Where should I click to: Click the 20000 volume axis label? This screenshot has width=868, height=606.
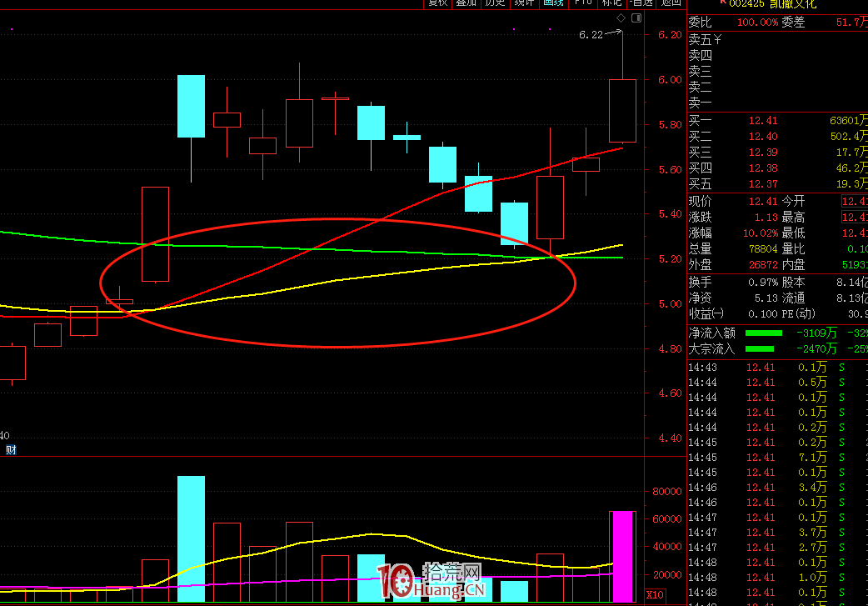point(667,574)
